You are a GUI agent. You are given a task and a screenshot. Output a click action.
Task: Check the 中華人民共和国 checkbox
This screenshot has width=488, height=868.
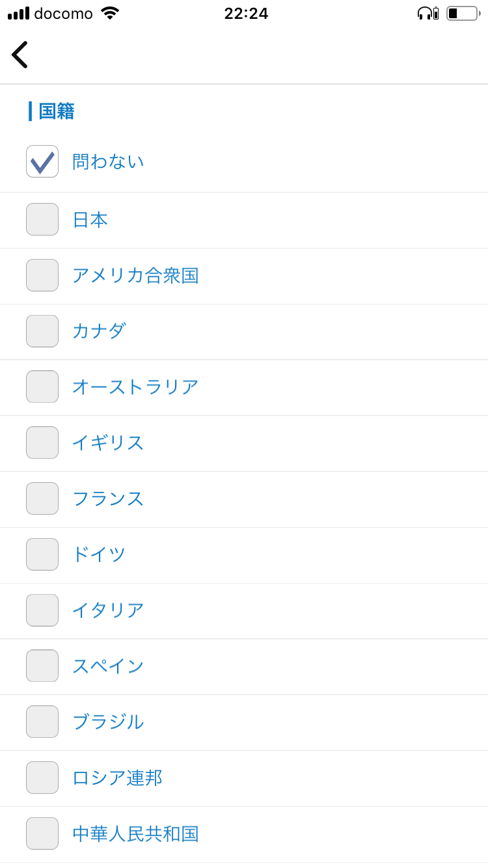pos(42,834)
